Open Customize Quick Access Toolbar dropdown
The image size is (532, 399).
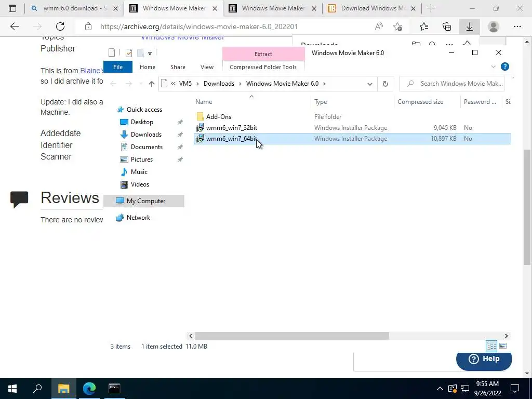click(150, 54)
